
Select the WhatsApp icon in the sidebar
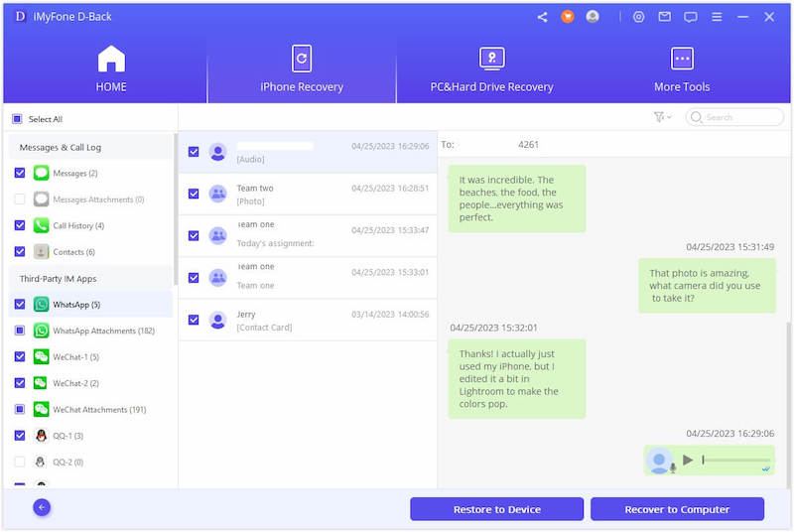41,305
